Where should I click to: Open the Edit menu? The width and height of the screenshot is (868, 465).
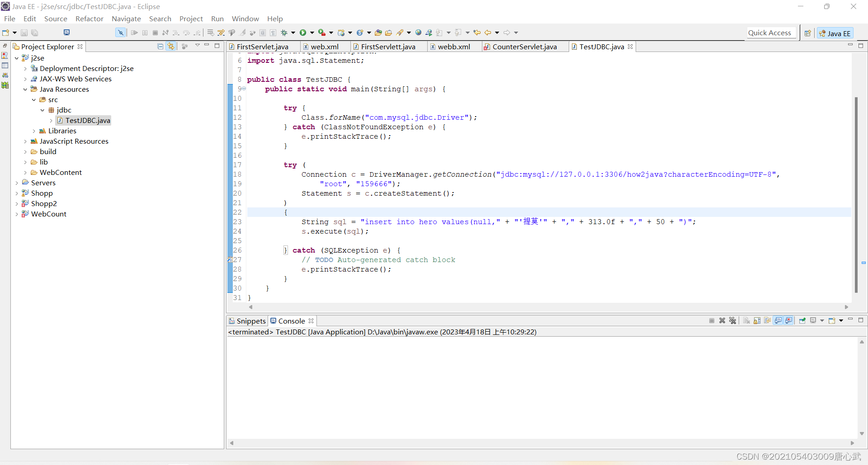tap(30, 19)
